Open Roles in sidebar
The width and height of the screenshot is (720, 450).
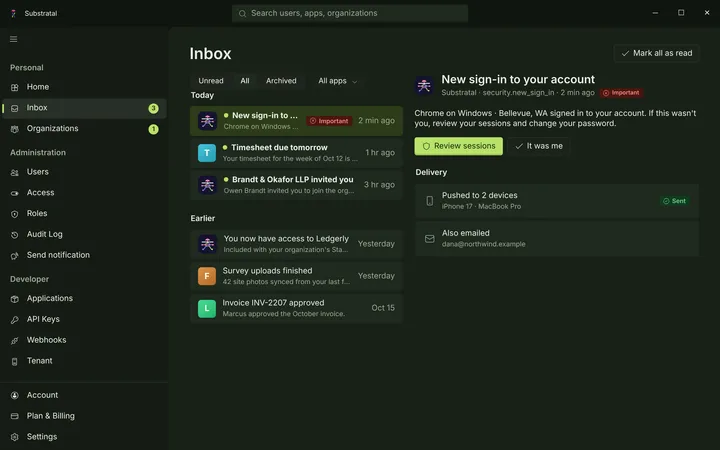[84, 214]
